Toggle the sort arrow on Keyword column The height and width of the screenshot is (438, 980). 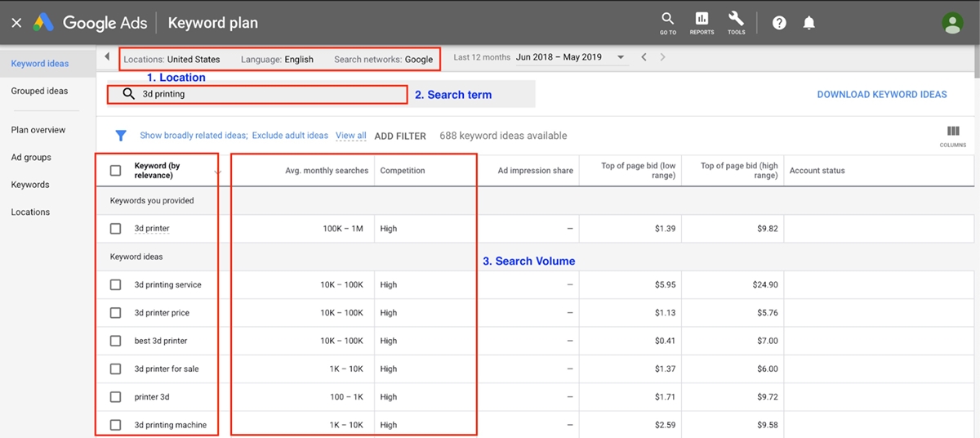[x=217, y=172]
